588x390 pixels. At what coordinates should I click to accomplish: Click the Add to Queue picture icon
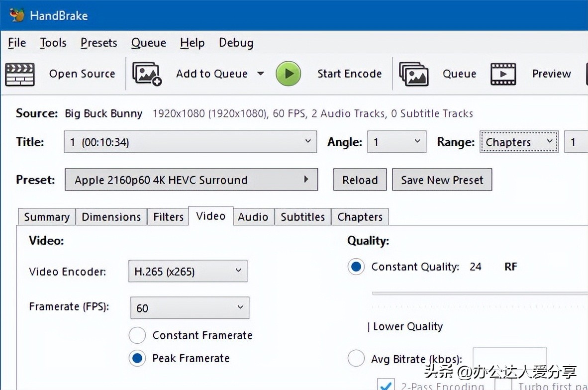point(147,74)
